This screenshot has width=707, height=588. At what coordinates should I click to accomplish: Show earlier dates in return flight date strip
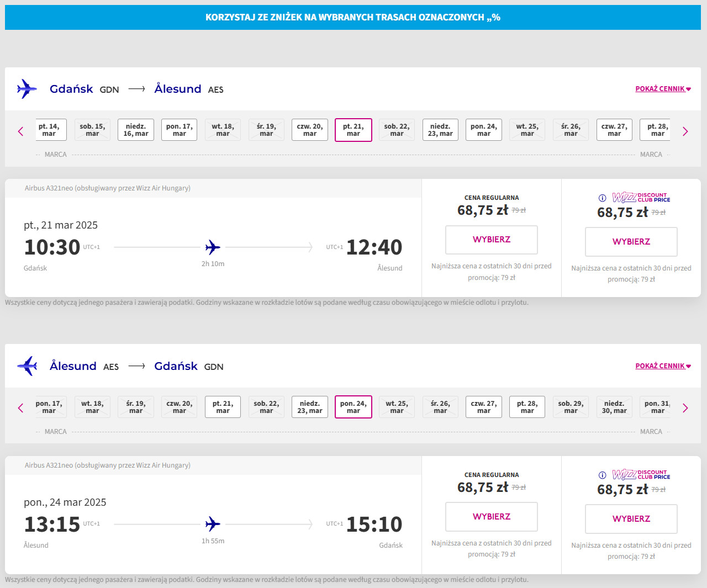[21, 408]
